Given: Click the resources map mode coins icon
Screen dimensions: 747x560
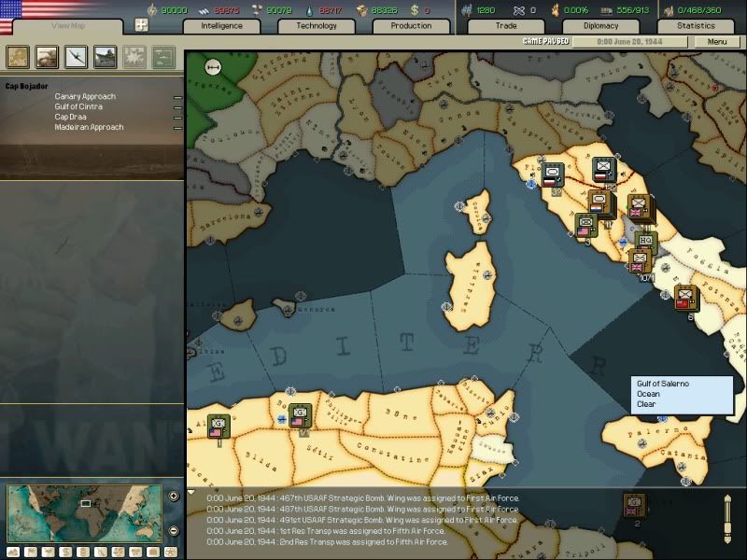Looking at the screenshot, I should pos(84,552).
